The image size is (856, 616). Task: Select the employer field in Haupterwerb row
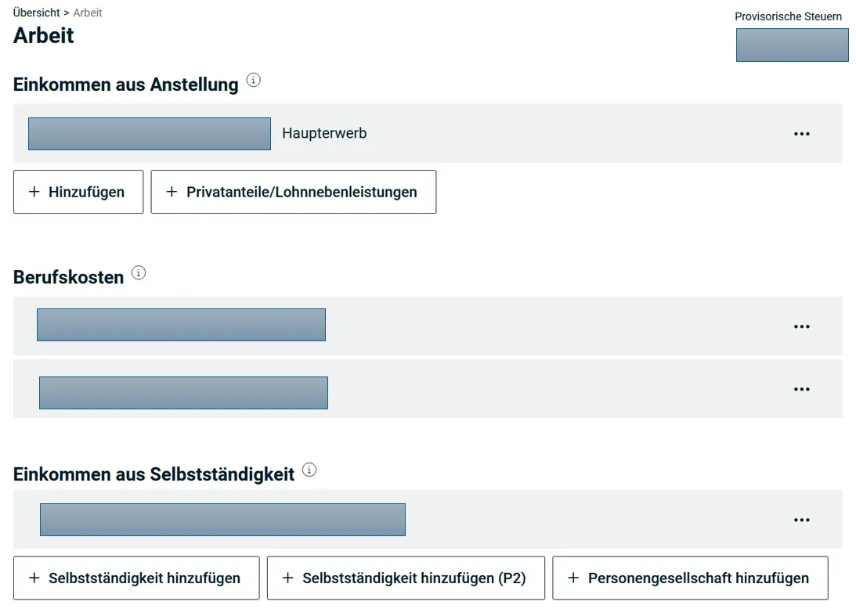coord(149,133)
